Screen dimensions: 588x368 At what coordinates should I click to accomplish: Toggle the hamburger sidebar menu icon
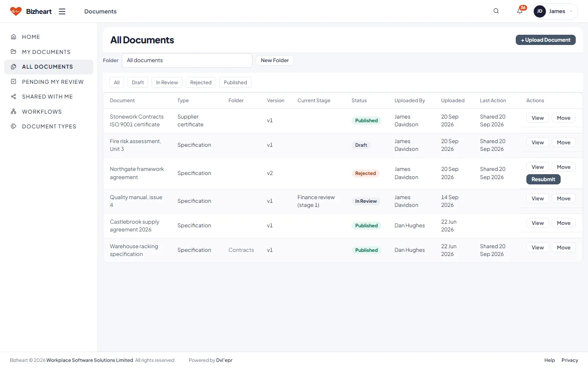[62, 11]
